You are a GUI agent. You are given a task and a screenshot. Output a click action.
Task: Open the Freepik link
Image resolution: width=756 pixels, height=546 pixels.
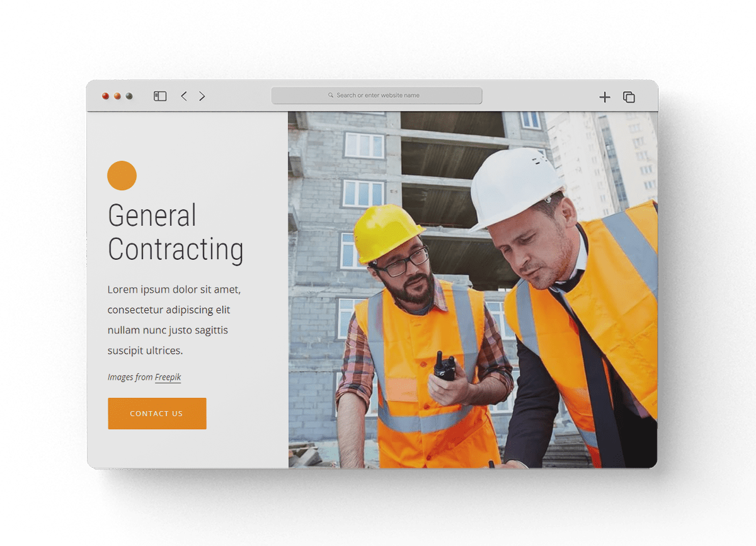coord(168,377)
